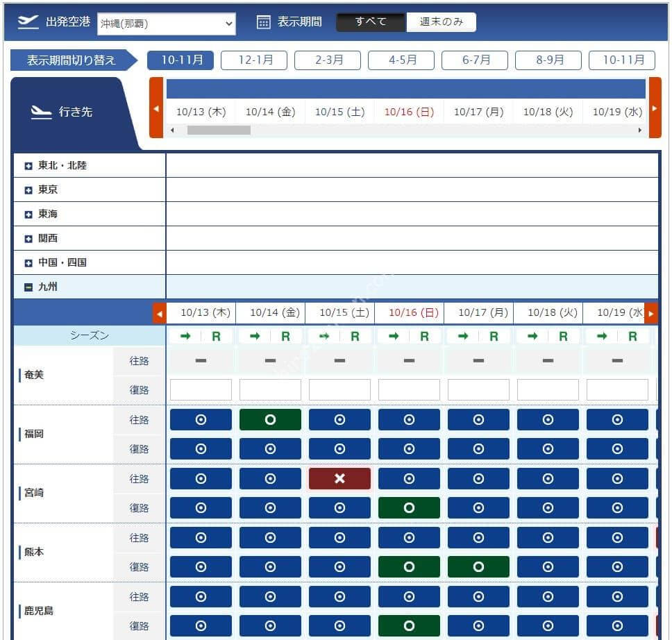
Task: Select 福岡 復路 on 10/16
Action: pyautogui.click(x=410, y=449)
